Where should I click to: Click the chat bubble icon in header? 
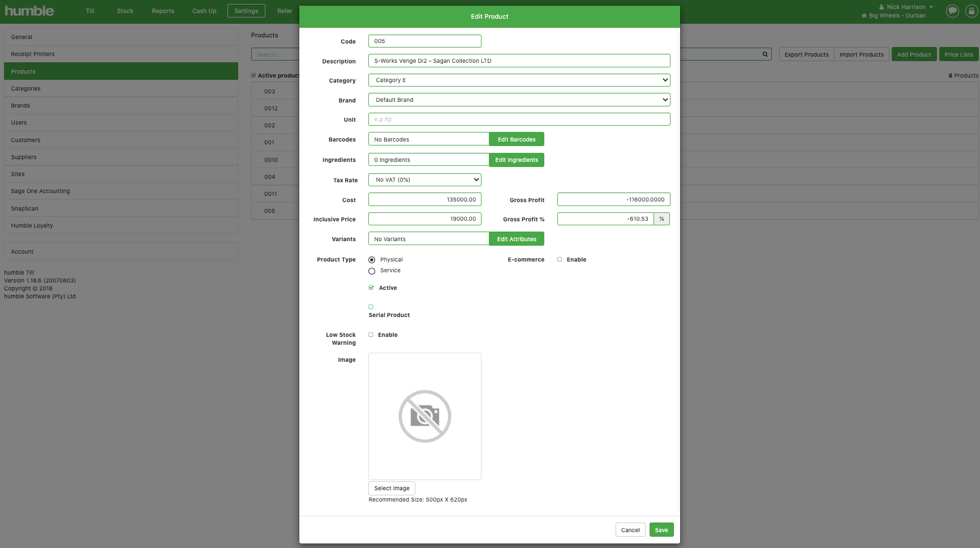(x=953, y=11)
